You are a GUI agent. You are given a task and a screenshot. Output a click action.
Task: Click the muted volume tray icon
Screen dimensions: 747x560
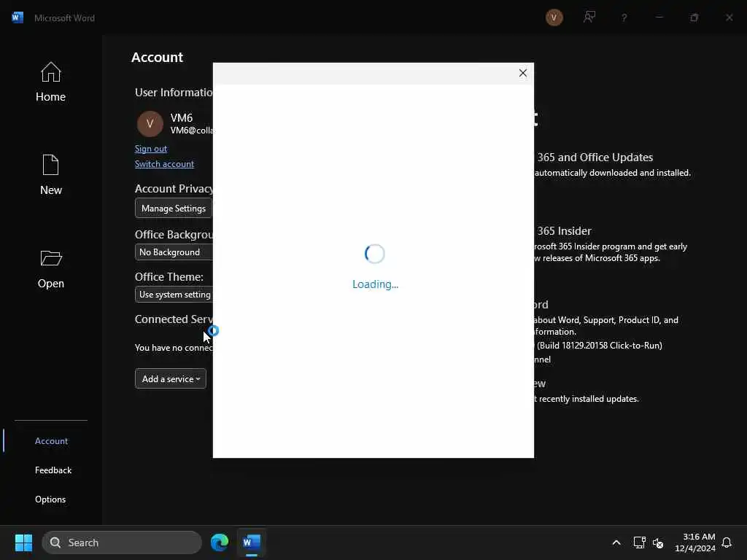[x=659, y=542]
